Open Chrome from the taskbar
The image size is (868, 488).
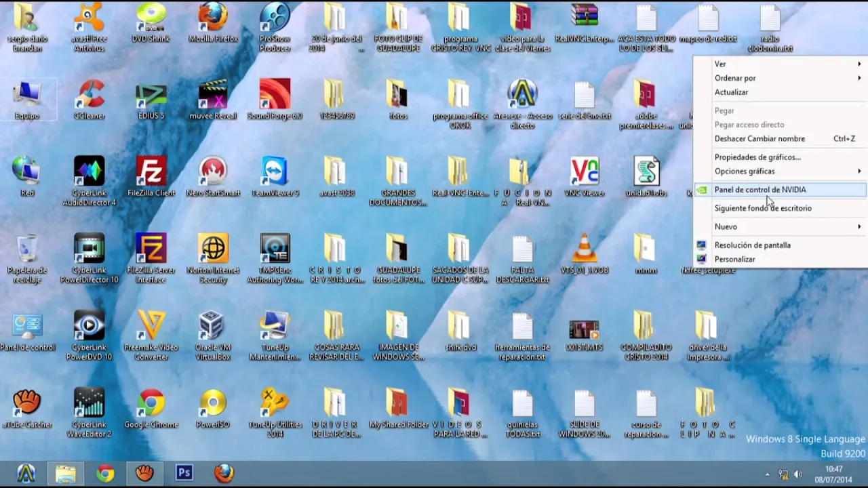point(105,473)
